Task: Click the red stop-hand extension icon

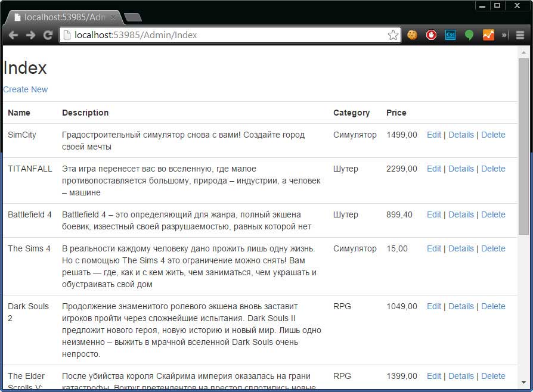Action: point(432,35)
